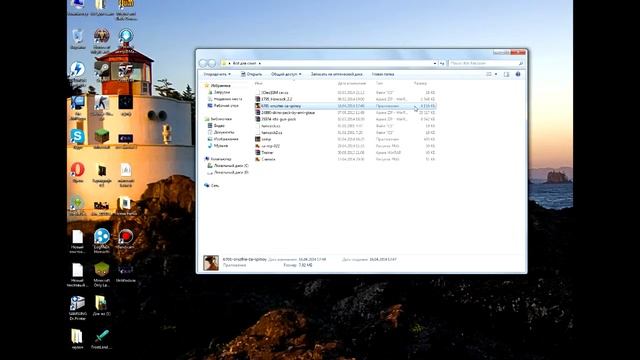Open the Упорядочить dropdown menu
The image size is (640, 360).
coord(217,74)
